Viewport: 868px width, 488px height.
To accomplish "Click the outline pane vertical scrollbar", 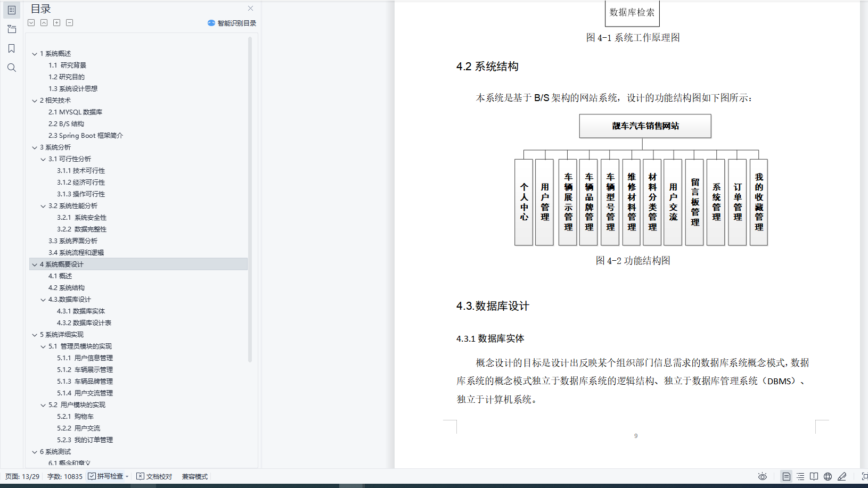I will point(250,200).
